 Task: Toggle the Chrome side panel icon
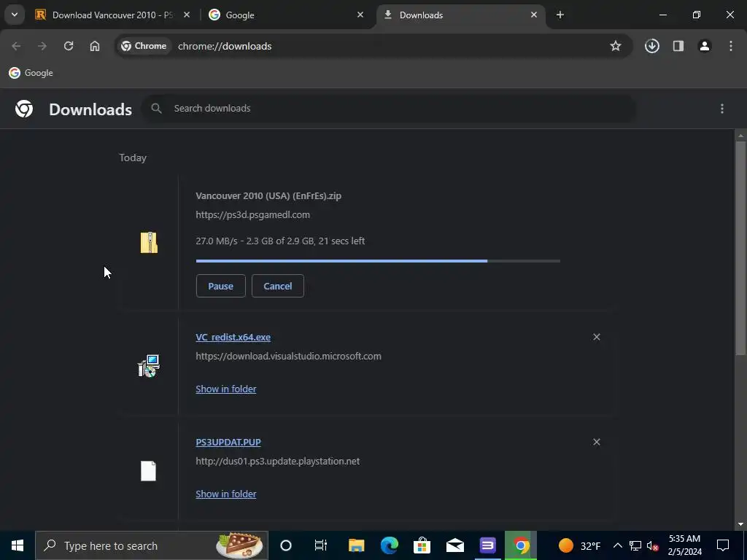[678, 46]
